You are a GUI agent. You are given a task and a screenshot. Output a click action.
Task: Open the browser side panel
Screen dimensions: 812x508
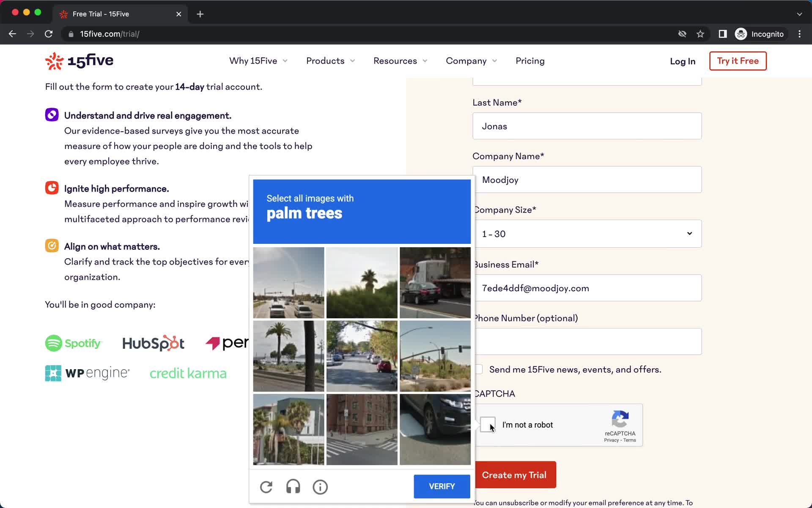(x=723, y=34)
